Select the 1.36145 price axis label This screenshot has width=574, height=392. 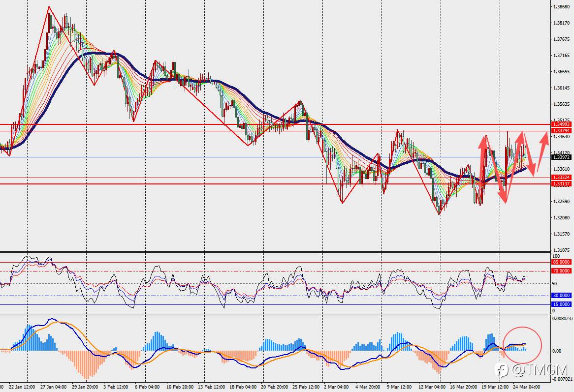coord(561,88)
